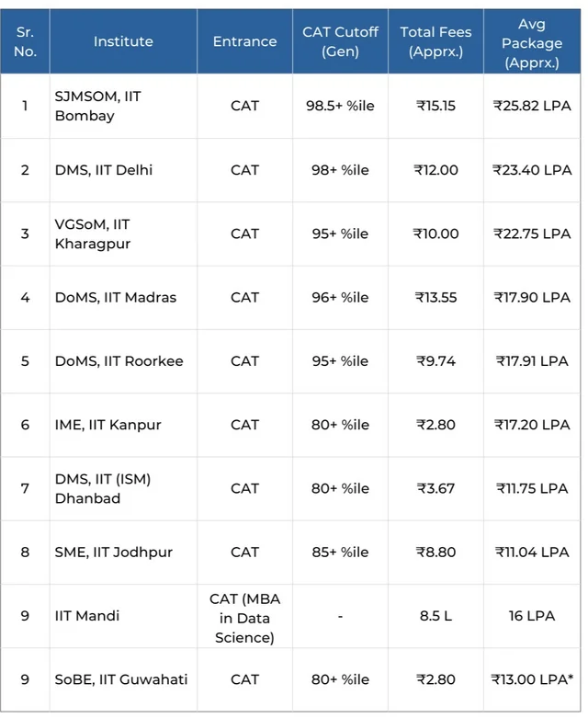This screenshot has height=718, width=588.
Task: Select the SME, IIT Jodhpur cell
Action: pos(114,553)
